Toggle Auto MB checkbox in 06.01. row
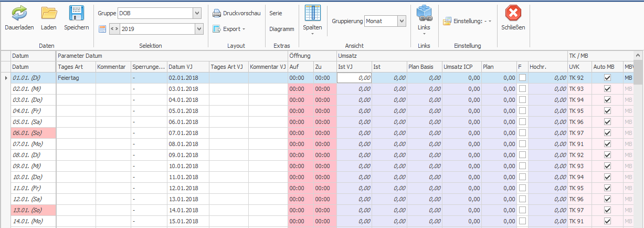The width and height of the screenshot is (644, 228). [607, 133]
